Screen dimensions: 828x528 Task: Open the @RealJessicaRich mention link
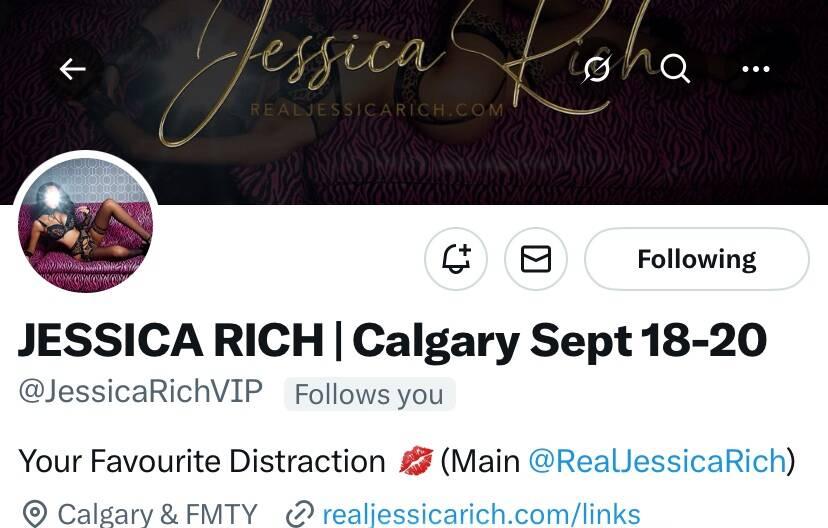pyautogui.click(x=658, y=461)
